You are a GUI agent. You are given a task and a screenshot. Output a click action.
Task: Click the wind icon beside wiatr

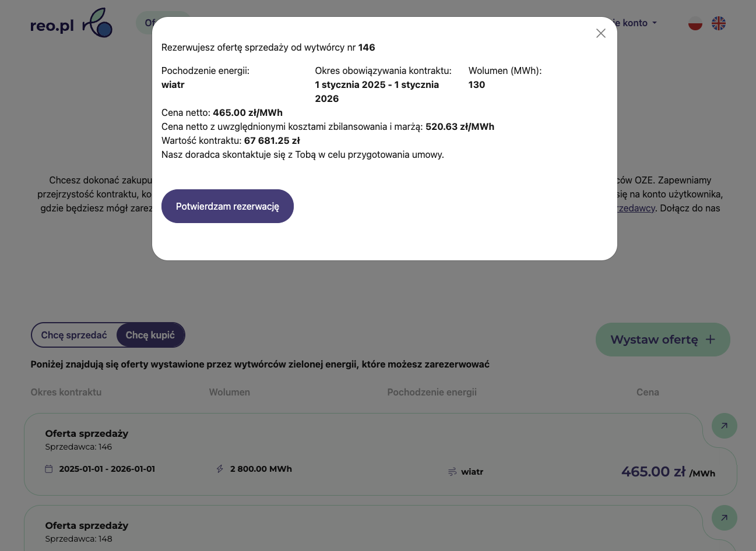tap(452, 472)
